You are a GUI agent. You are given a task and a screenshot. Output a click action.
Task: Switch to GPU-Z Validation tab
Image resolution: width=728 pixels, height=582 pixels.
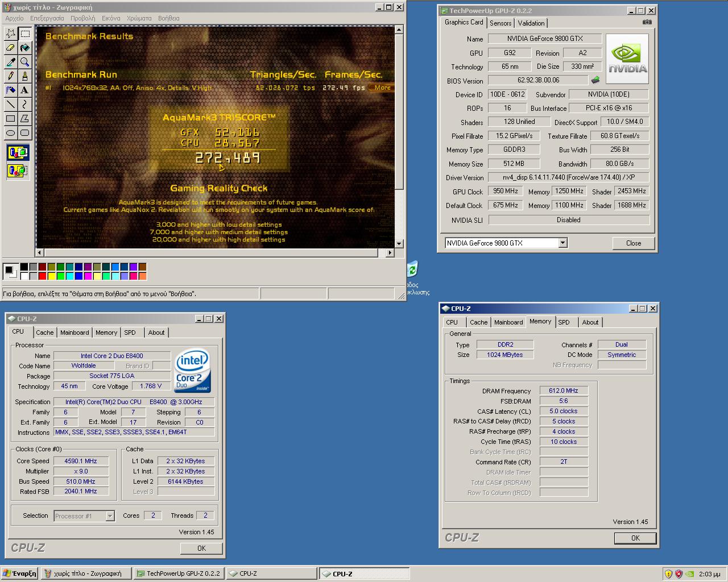click(531, 23)
